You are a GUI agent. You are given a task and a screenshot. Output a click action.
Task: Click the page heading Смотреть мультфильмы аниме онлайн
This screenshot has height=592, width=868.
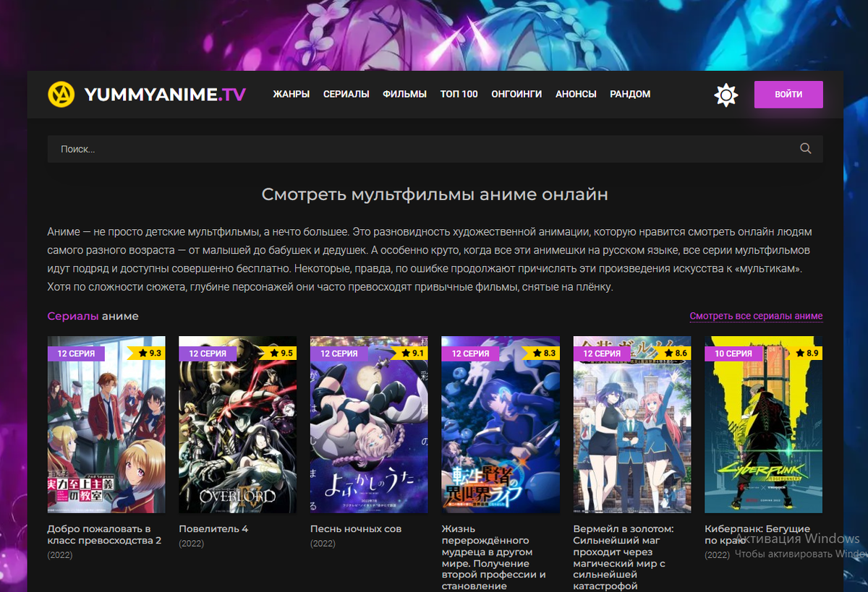click(435, 194)
